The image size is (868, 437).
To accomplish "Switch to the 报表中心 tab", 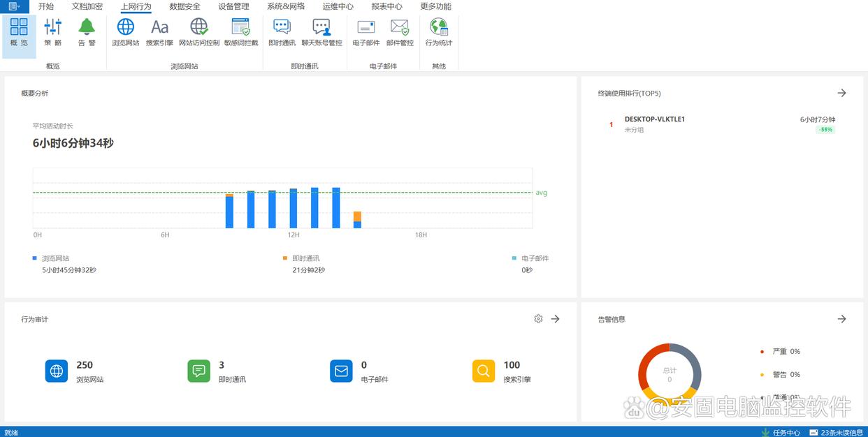I will tap(386, 6).
